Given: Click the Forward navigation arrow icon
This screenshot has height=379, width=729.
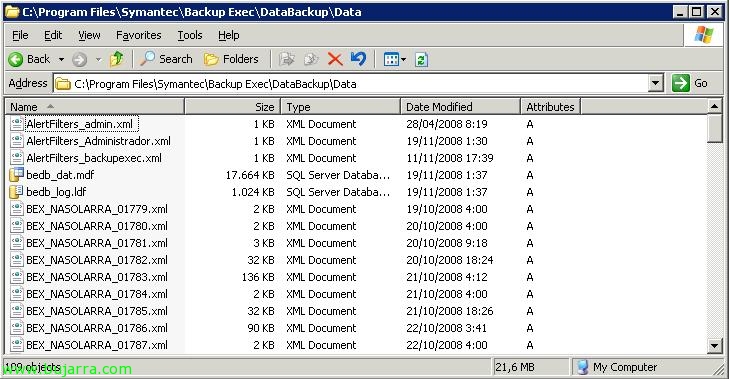Looking at the screenshot, I should tap(80, 60).
